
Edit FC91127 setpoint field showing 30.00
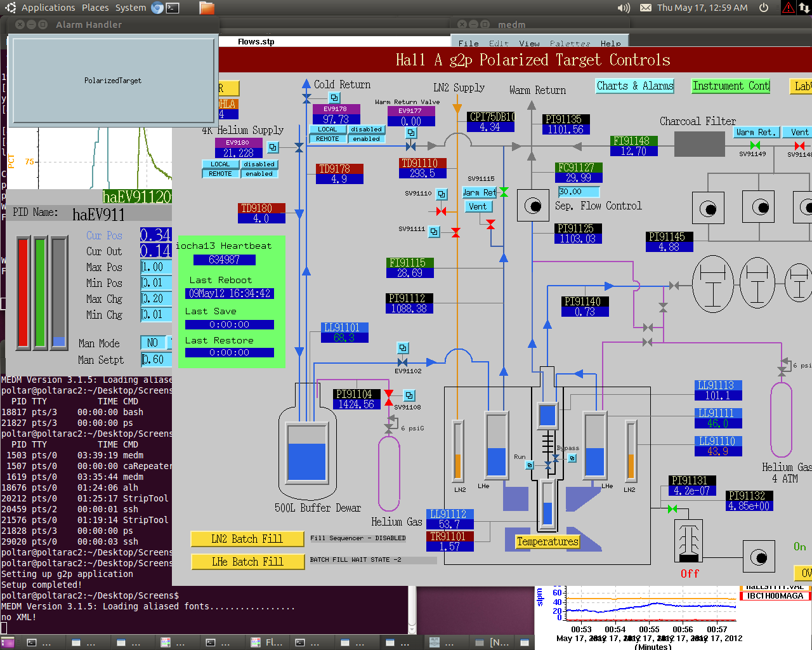click(x=579, y=192)
